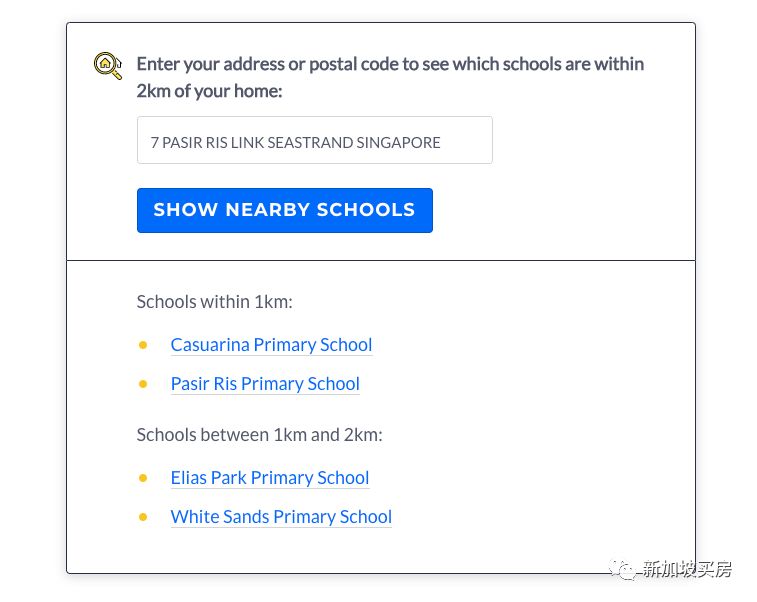The width and height of the screenshot is (757, 602).
Task: Follow the White Sands Primary School link
Action: pos(281,517)
